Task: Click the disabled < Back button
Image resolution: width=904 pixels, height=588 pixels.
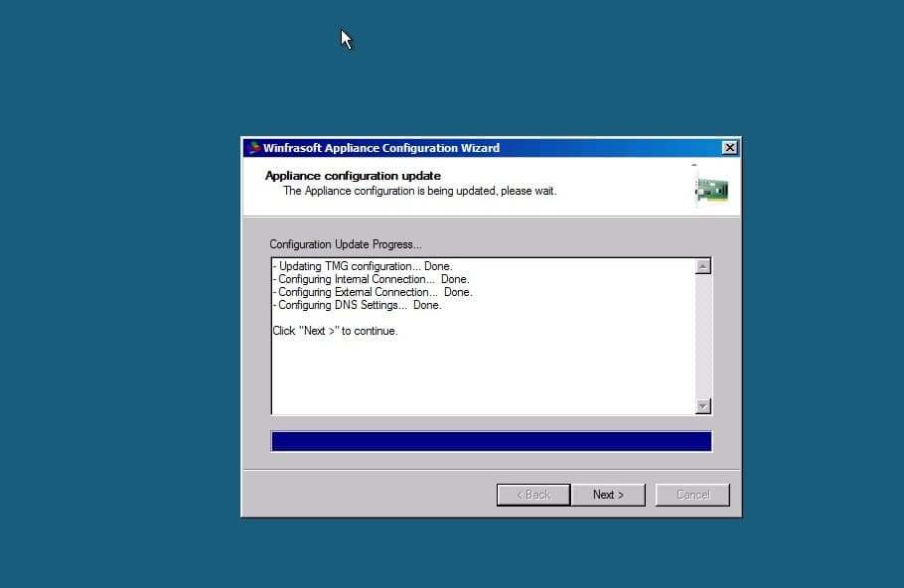Action: pyautogui.click(x=533, y=495)
